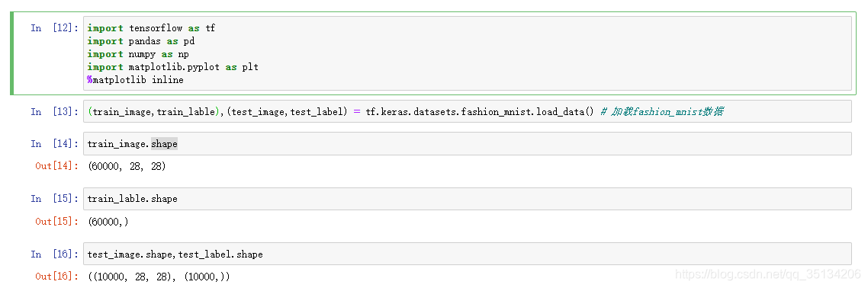Image resolution: width=868 pixels, height=288 pixels.
Task: Select the In [14] cell prompt
Action: point(55,144)
